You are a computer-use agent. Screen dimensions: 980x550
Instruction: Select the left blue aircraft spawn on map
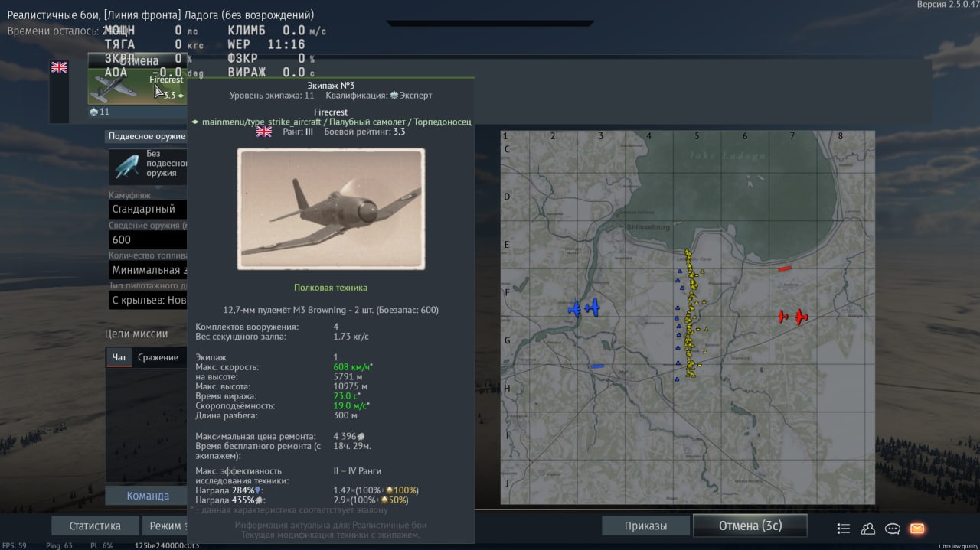tap(574, 309)
